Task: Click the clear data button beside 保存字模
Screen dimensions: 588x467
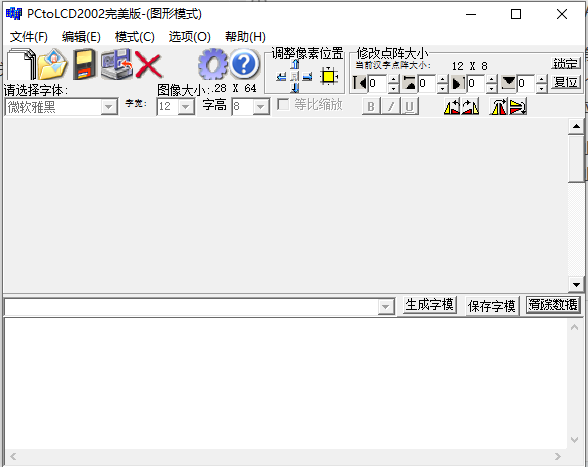Action: [x=553, y=305]
